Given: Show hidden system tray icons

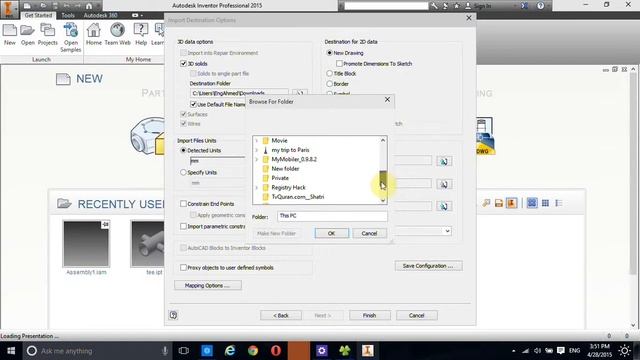Looking at the screenshot, I should tap(513, 351).
